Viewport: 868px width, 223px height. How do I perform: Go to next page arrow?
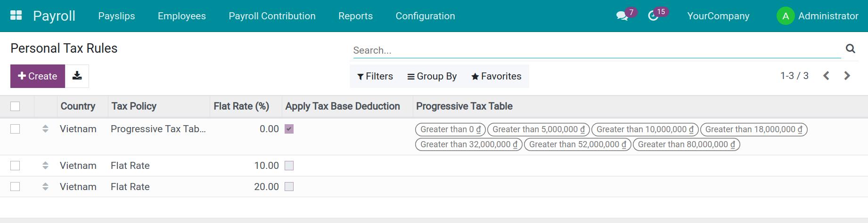click(x=847, y=76)
